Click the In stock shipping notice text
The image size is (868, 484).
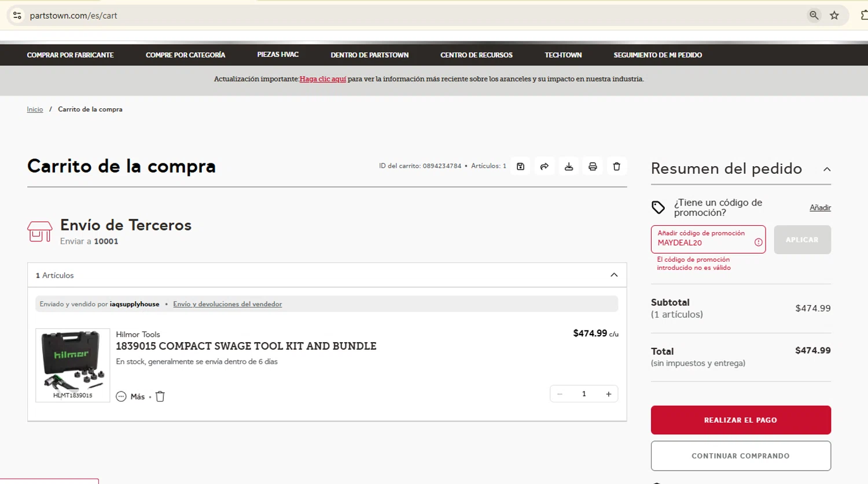pos(197,362)
